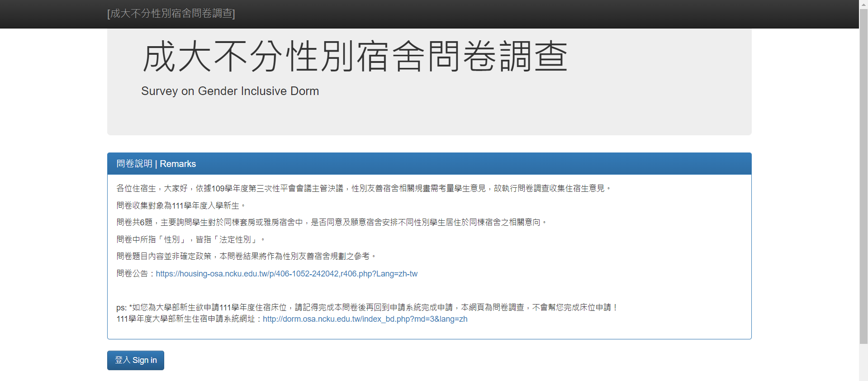Click the line starting 問卷題目內容並非確定政策

247,256
